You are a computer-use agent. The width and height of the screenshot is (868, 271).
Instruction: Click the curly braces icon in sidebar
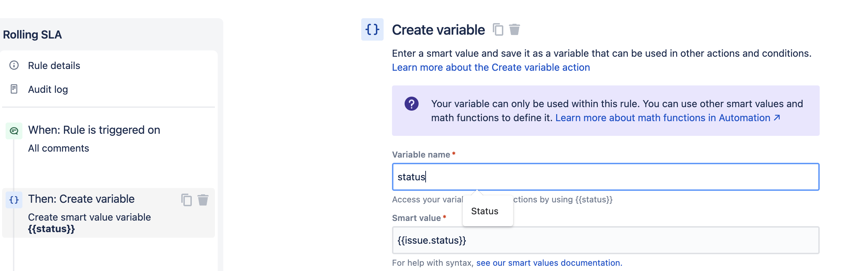click(14, 200)
